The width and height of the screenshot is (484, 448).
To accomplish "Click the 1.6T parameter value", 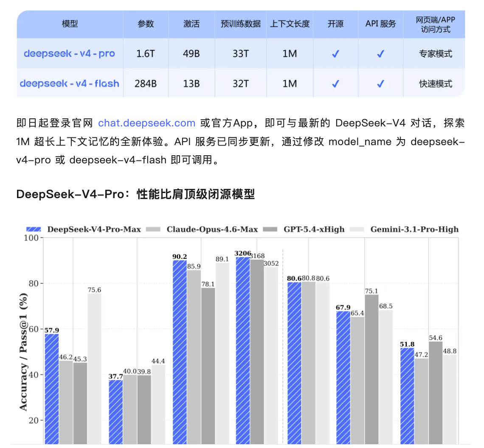I will click(146, 54).
